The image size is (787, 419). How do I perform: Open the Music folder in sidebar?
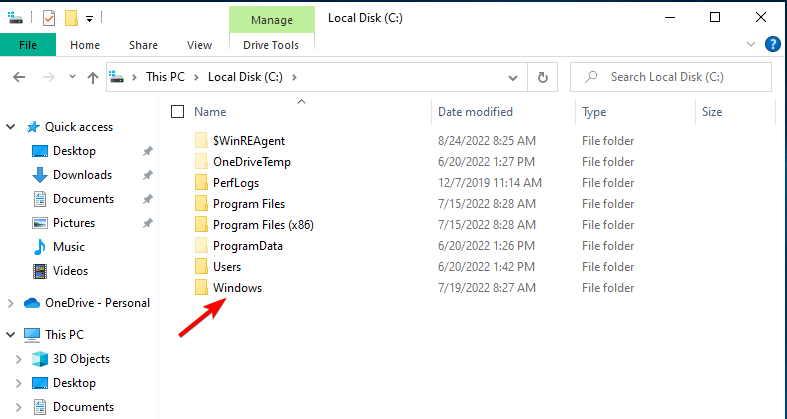tap(69, 247)
